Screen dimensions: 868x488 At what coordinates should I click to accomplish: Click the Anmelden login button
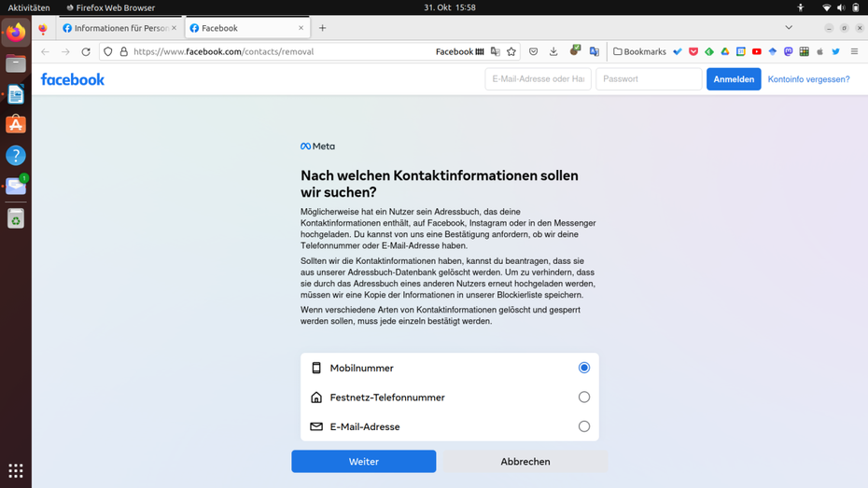pos(734,79)
